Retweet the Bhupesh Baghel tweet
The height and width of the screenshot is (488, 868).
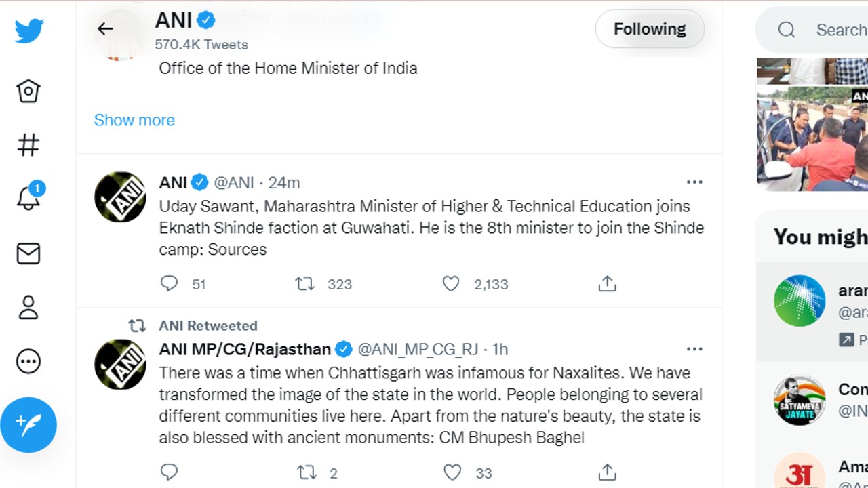(x=305, y=472)
